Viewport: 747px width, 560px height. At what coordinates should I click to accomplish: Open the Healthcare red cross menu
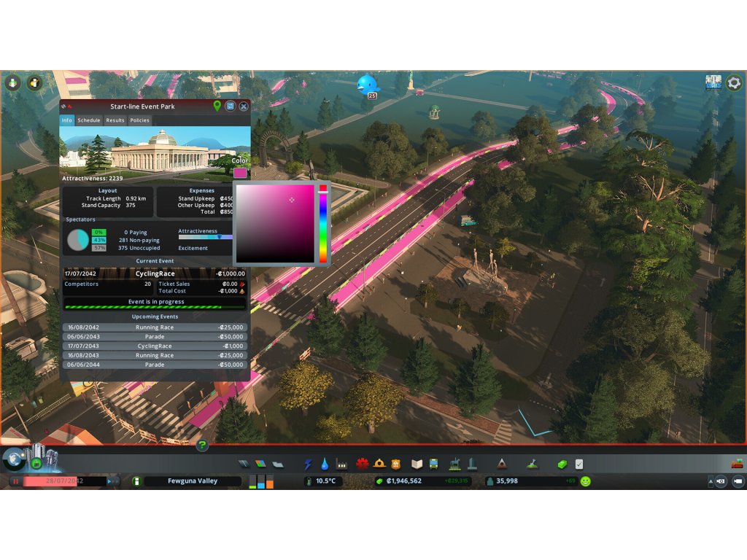coord(362,463)
